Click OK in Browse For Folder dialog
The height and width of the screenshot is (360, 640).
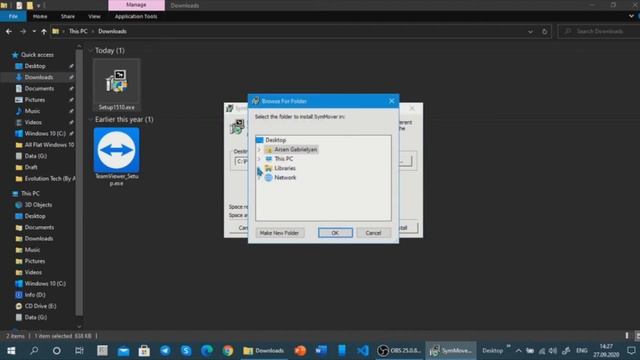coord(335,233)
